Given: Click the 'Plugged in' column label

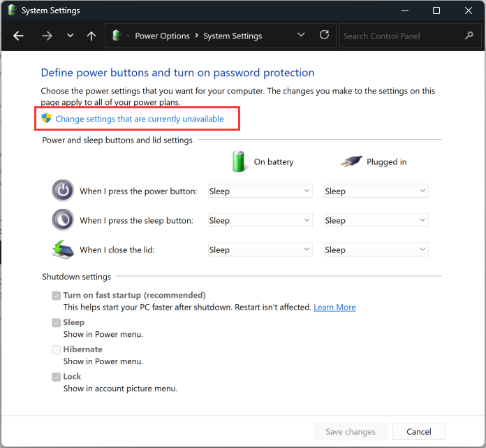Looking at the screenshot, I should (387, 161).
